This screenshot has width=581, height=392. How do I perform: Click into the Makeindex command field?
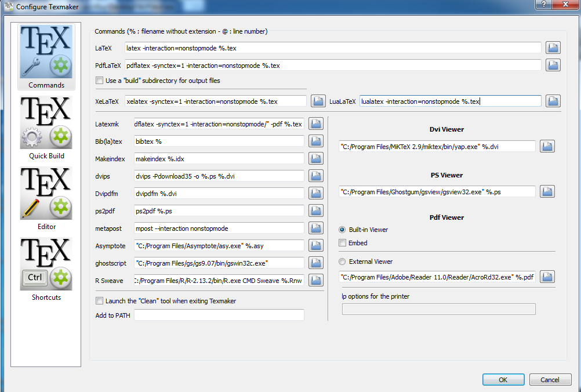pos(219,158)
